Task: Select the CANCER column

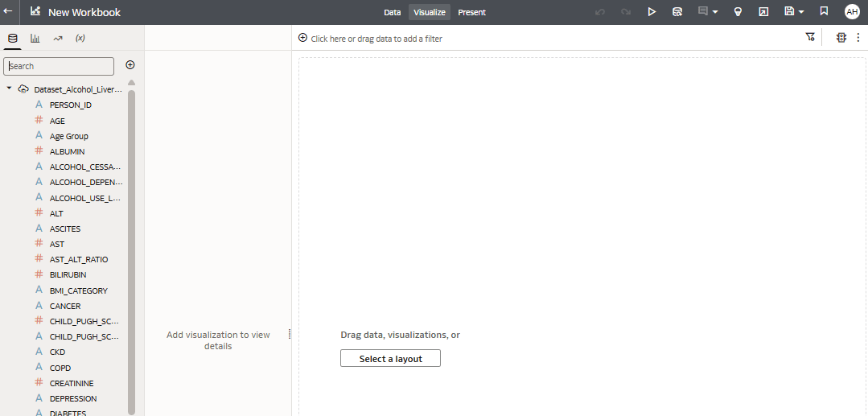Action: click(65, 307)
